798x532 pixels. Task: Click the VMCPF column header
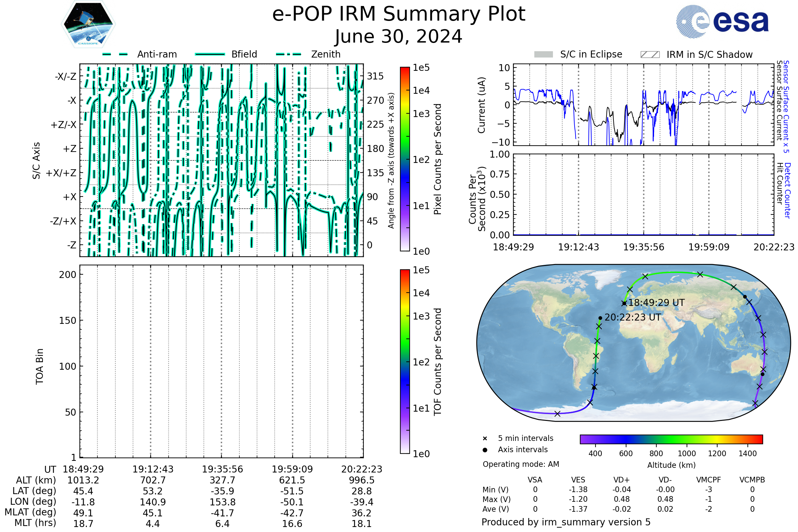coord(709,480)
